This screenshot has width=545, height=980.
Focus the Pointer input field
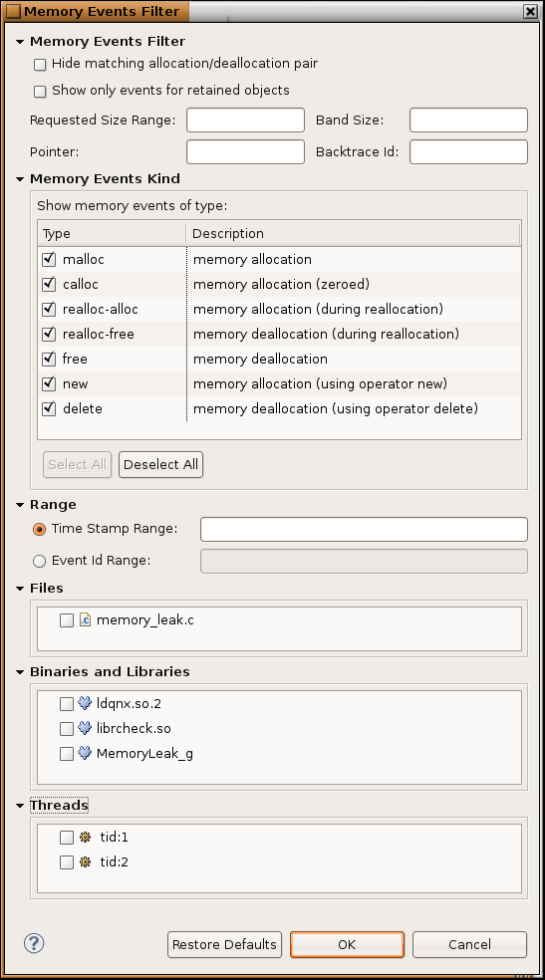click(x=246, y=151)
